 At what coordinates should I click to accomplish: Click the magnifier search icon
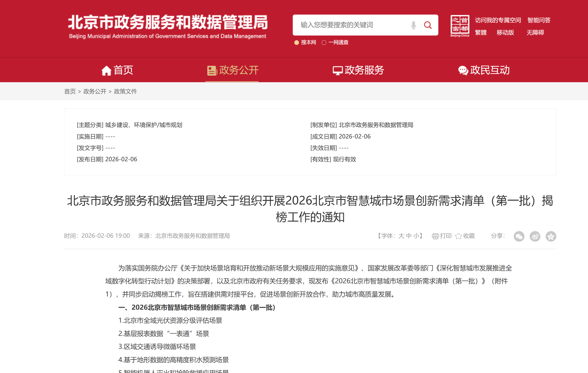(x=428, y=25)
